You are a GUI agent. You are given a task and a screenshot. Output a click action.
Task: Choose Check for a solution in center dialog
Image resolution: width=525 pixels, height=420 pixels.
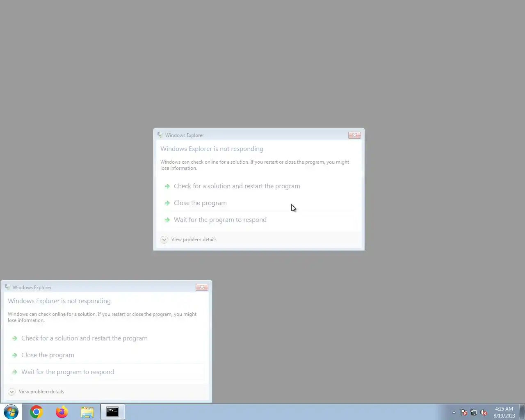pos(258,186)
